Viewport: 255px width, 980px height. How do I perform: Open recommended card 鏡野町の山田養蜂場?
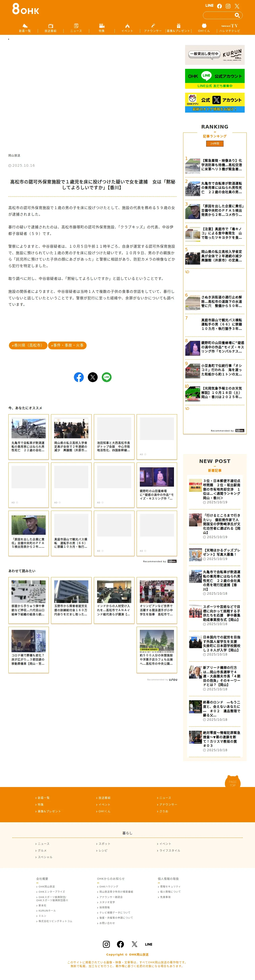tap(156, 485)
